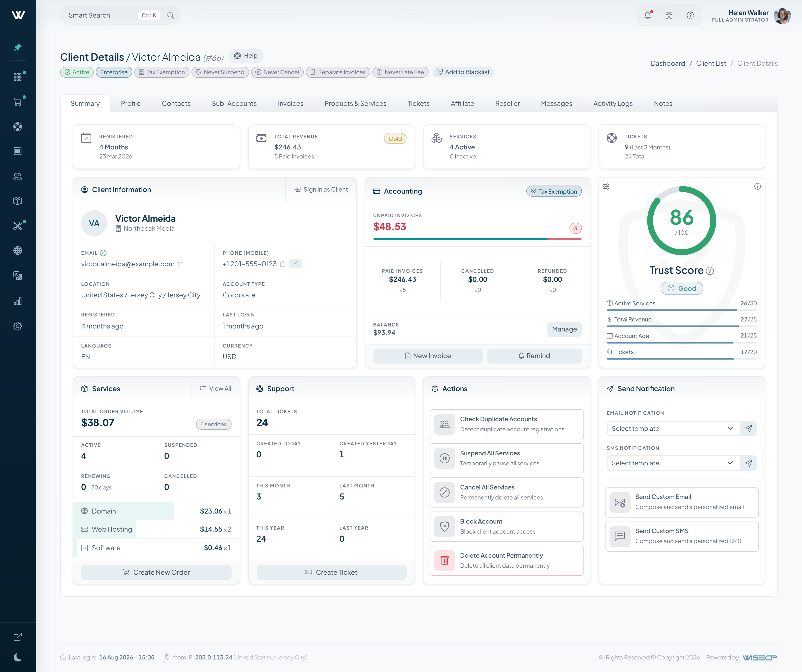802x672 pixels.
Task: Open the globe domains sidebar icon
Action: [x=18, y=250]
